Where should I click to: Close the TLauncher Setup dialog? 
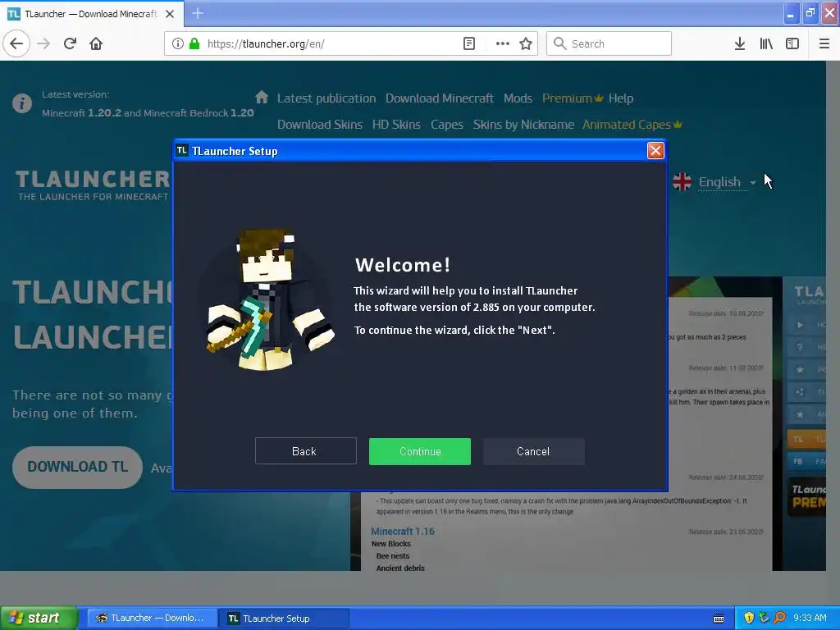tap(655, 151)
